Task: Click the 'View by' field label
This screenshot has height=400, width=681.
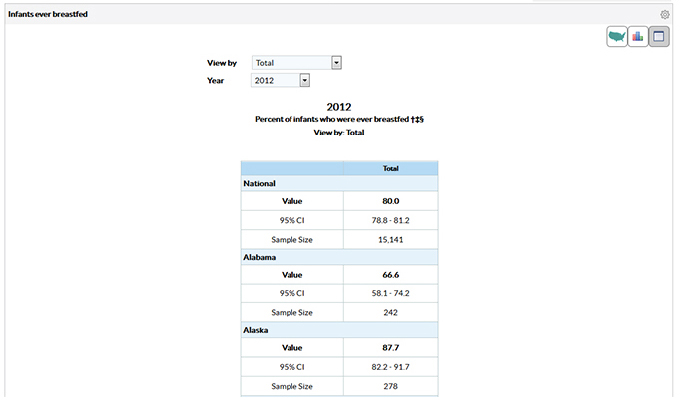Action: pyautogui.click(x=222, y=63)
